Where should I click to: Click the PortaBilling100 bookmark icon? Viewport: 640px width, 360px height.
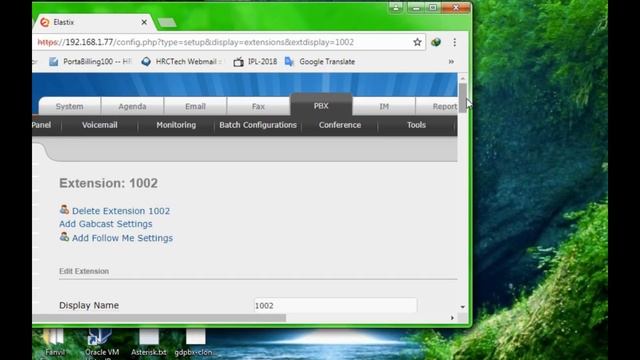pyautogui.click(x=53, y=62)
